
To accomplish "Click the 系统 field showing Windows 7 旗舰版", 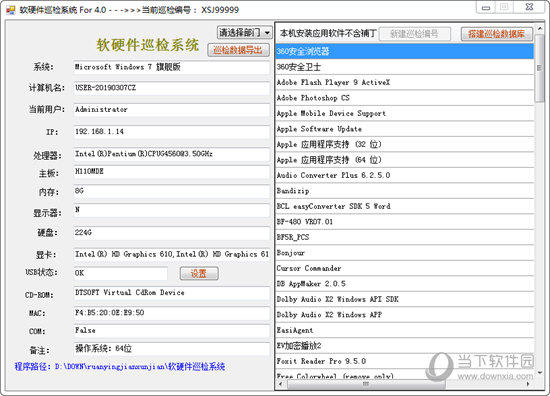I will (x=172, y=67).
